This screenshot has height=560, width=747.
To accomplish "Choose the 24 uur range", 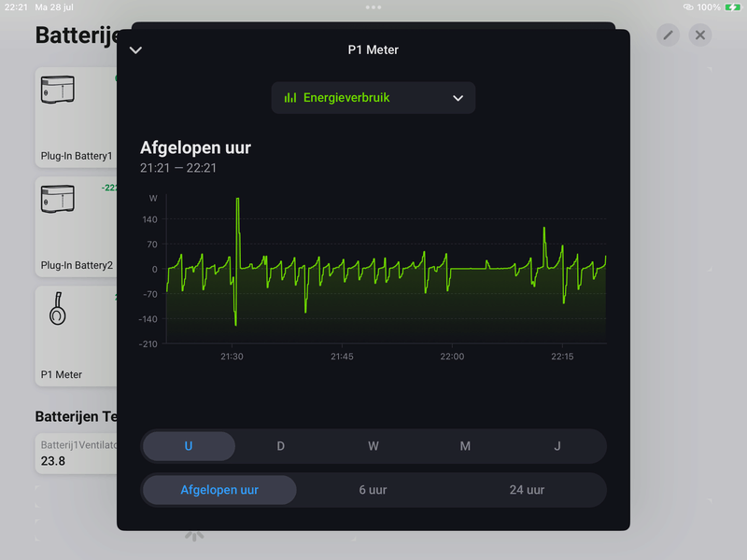I will [527, 489].
